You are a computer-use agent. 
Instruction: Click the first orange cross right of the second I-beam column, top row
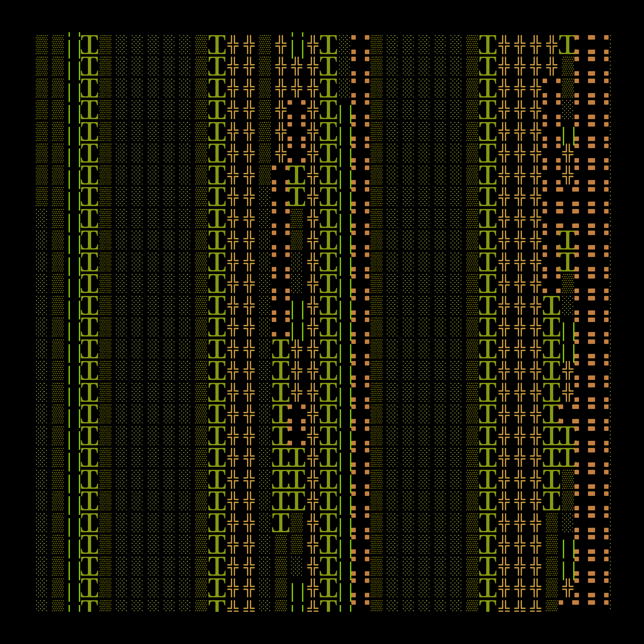click(233, 45)
